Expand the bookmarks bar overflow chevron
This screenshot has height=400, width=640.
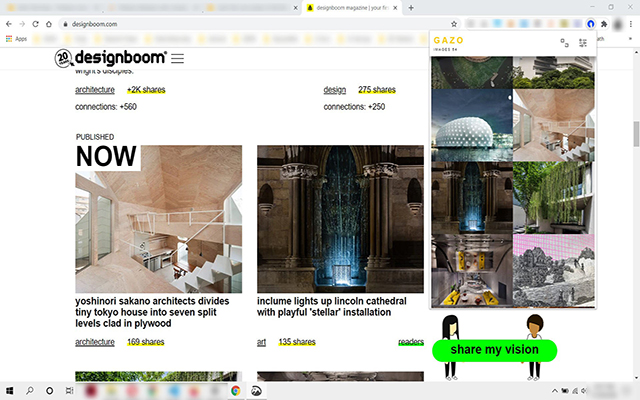[630, 39]
